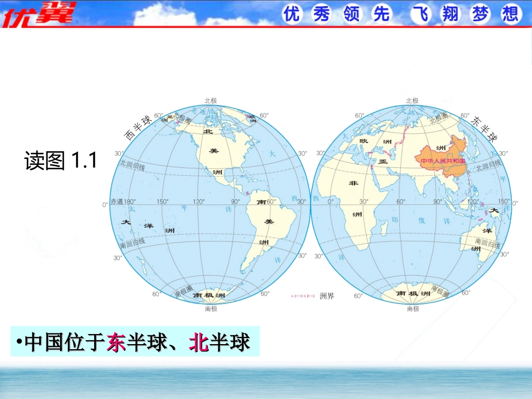Click 北回归线 label in the western hemisphere
This screenshot has height=399, width=532.
[x=132, y=166]
